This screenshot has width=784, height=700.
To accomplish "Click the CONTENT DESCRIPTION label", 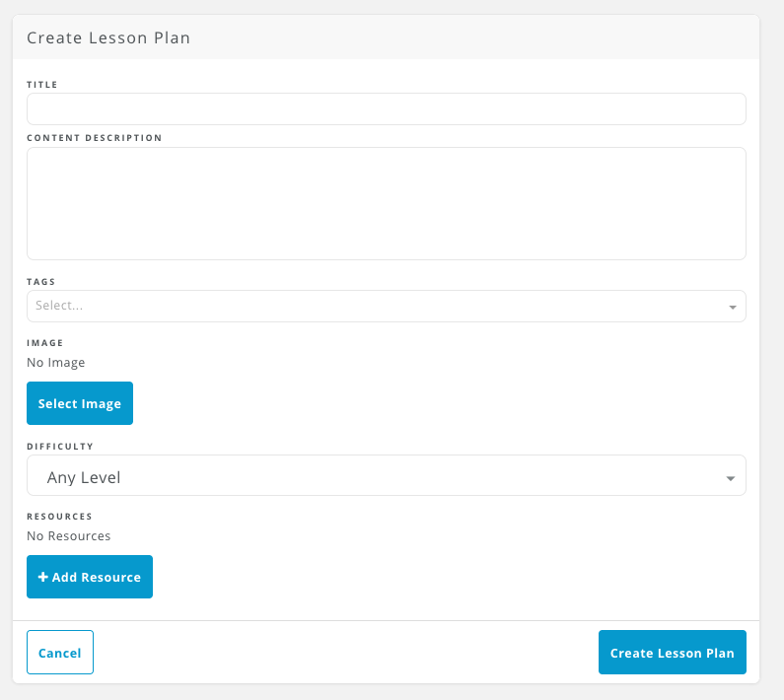I will (x=94, y=138).
